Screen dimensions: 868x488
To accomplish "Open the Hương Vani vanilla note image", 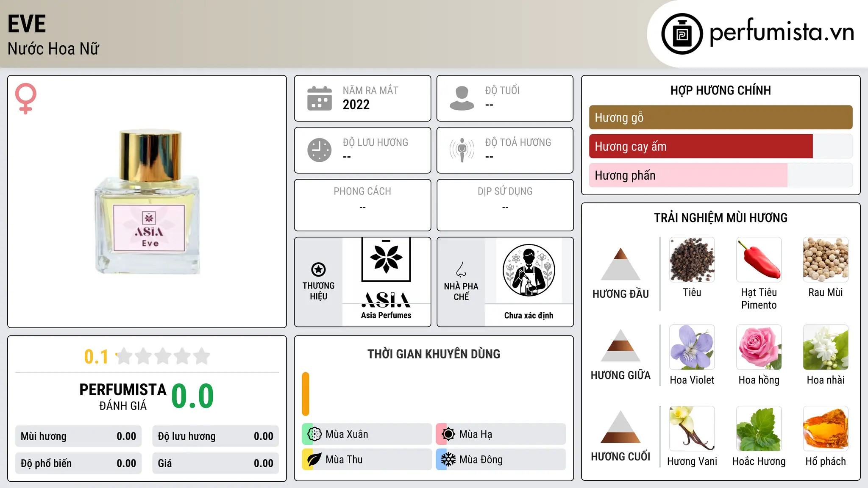I will pyautogui.click(x=692, y=429).
